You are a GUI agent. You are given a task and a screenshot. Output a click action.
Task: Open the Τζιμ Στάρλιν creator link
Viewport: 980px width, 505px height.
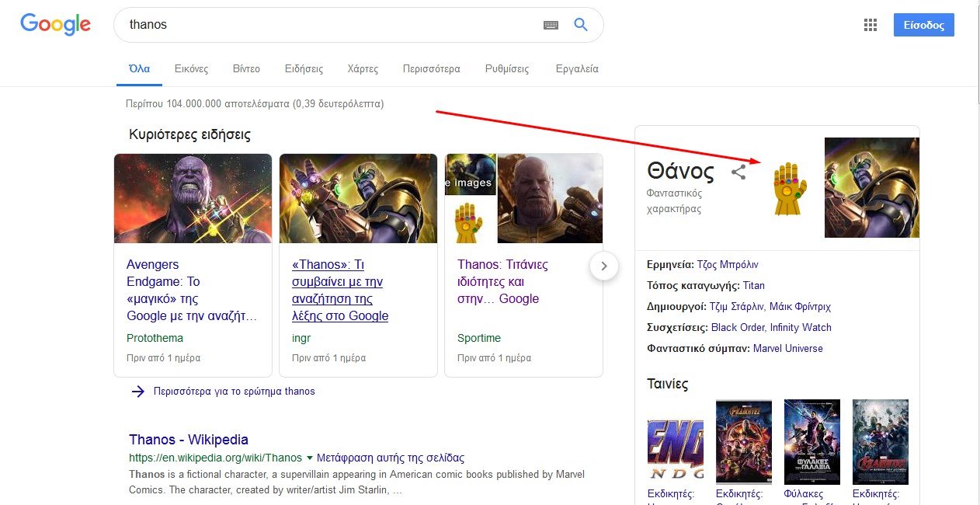pyautogui.click(x=736, y=306)
